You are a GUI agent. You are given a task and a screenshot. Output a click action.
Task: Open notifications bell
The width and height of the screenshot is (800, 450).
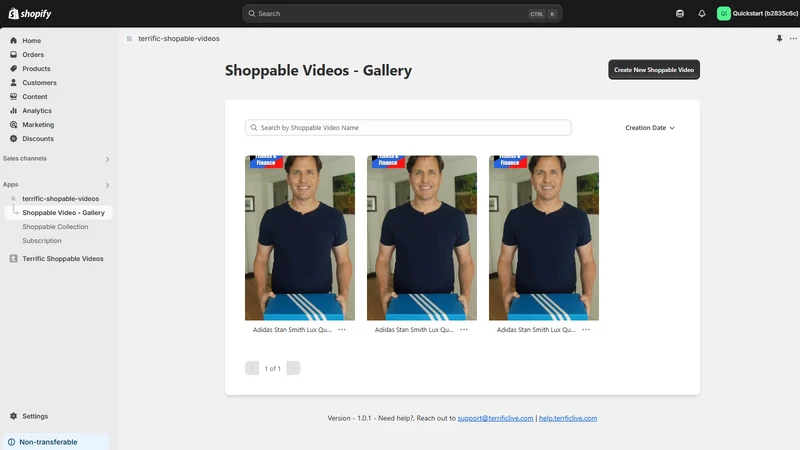pos(702,14)
